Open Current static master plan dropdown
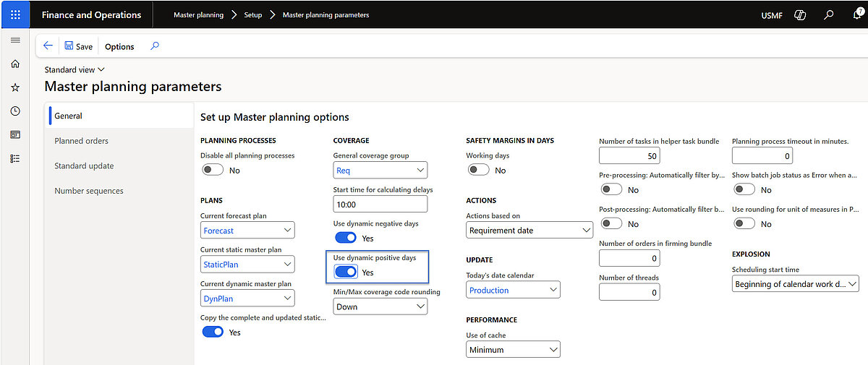Image resolution: width=868 pixels, height=365 pixels. [287, 265]
